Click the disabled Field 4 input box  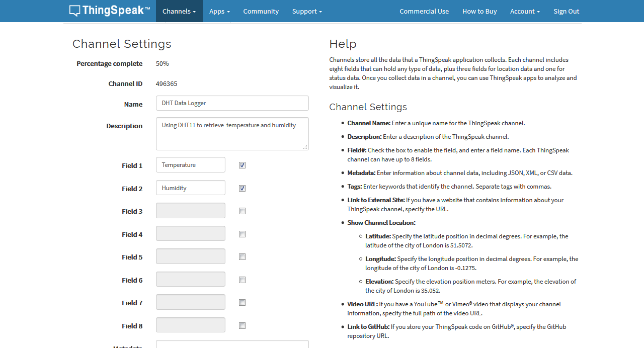(x=191, y=234)
